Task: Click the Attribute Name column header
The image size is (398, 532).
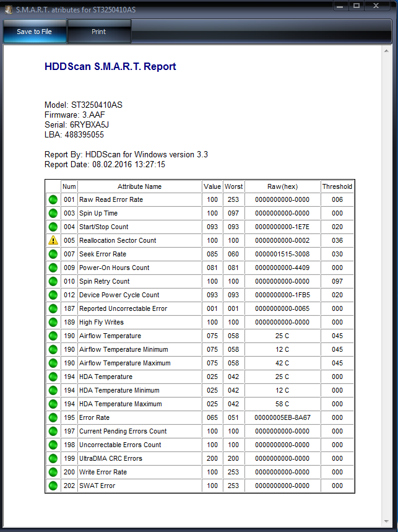Action: (139, 186)
